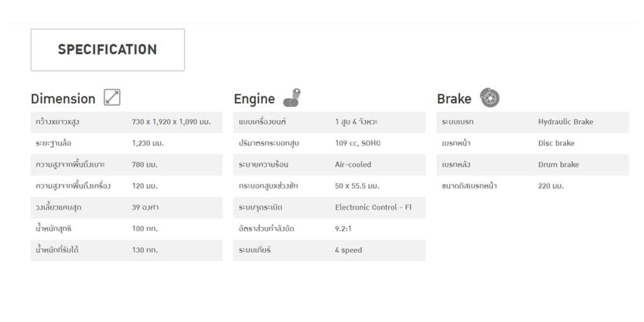Select the Hydraulic Brake row
Screen dimensions: 644x322
click(x=533, y=122)
